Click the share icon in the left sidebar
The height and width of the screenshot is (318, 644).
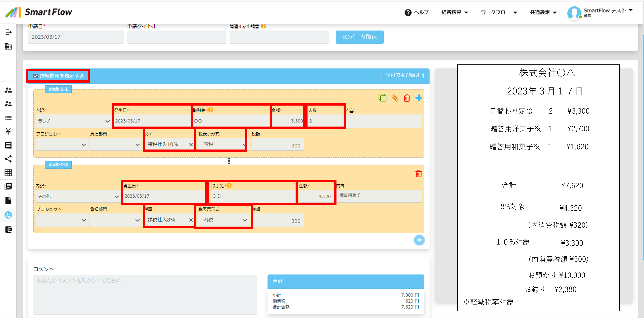coord(8,159)
